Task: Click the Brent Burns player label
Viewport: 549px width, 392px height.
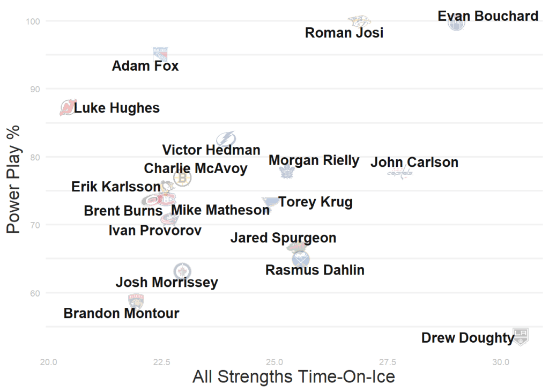Action: click(123, 211)
